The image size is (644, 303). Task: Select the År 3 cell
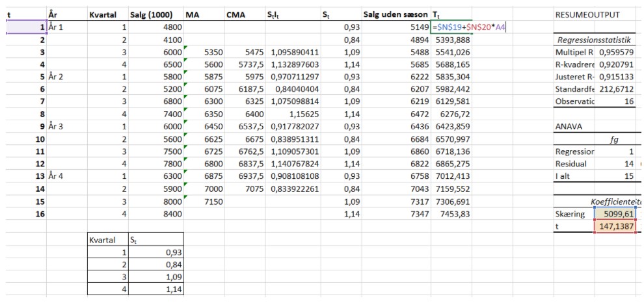(67, 126)
